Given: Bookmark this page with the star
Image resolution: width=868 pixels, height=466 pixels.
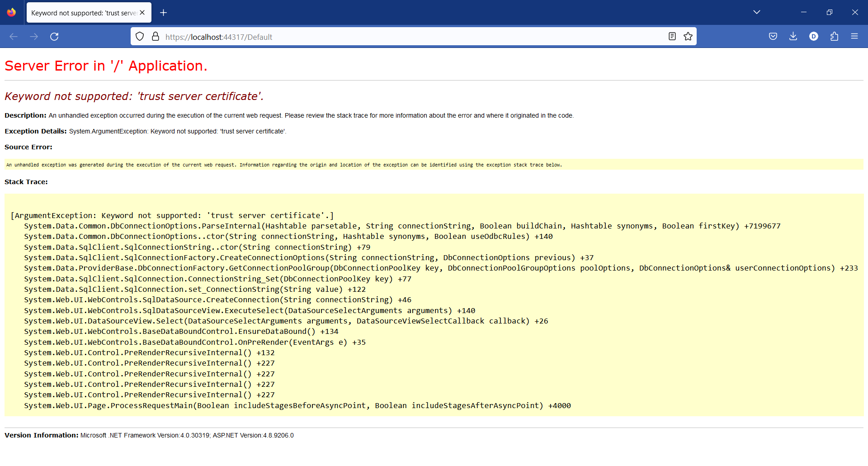Looking at the screenshot, I should 688,37.
